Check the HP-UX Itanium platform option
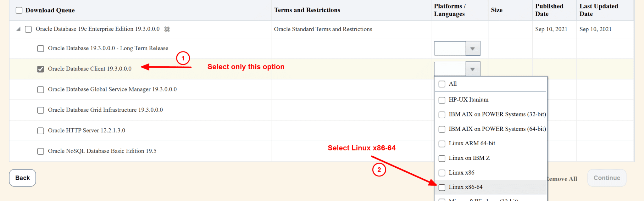The height and width of the screenshot is (201, 644). tap(442, 100)
